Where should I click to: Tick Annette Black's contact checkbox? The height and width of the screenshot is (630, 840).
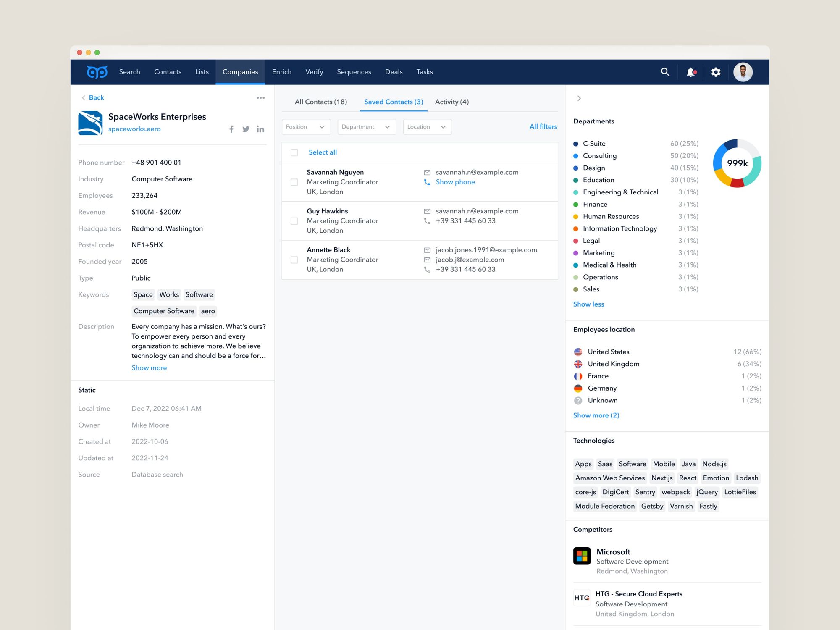[x=294, y=260]
